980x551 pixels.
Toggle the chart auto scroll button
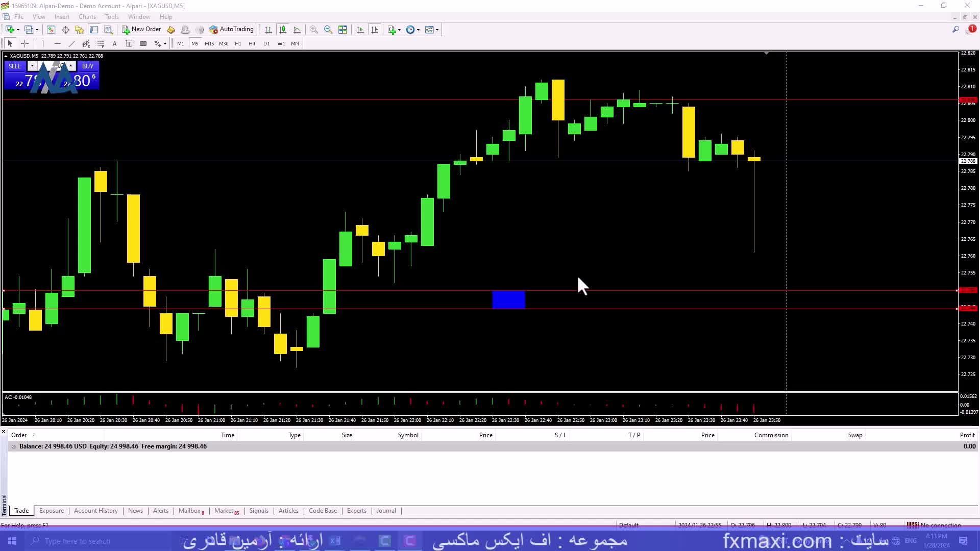click(x=360, y=30)
